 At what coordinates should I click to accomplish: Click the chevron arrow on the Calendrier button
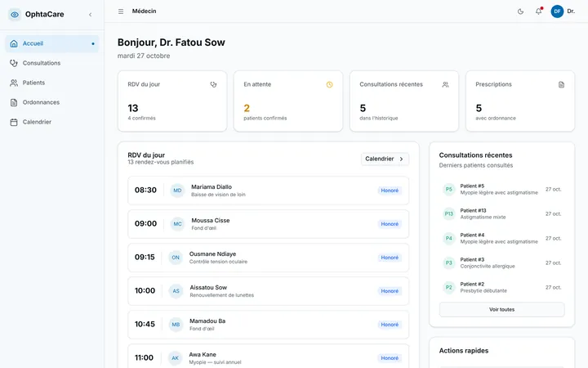coord(401,159)
